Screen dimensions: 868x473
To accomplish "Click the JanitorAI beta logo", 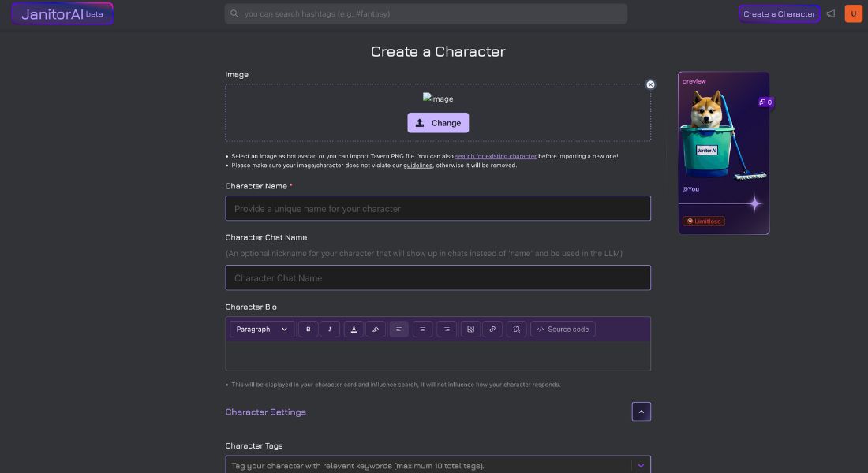I will 62,13.
